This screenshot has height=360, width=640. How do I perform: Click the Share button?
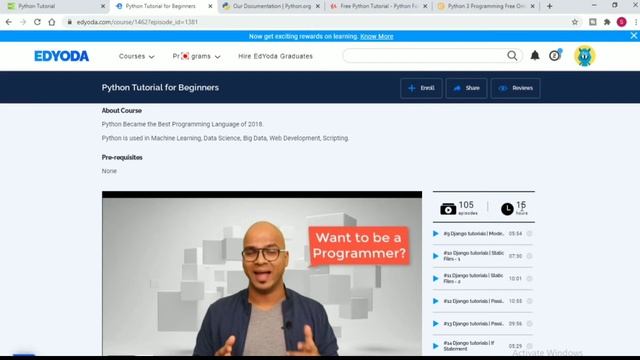coord(466,88)
